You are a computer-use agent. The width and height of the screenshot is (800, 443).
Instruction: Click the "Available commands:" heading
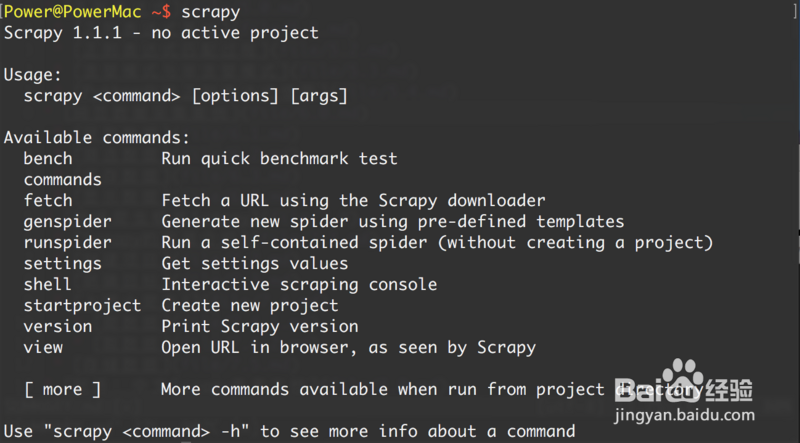(97, 137)
